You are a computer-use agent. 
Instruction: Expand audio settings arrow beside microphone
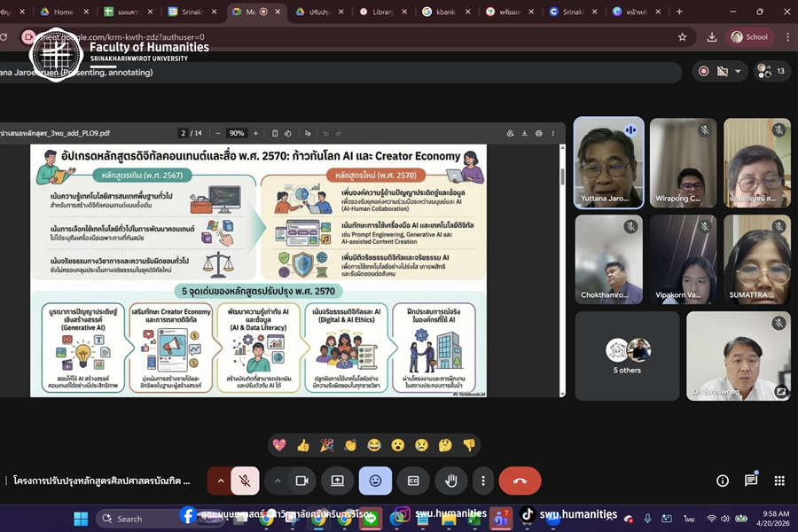(x=221, y=481)
